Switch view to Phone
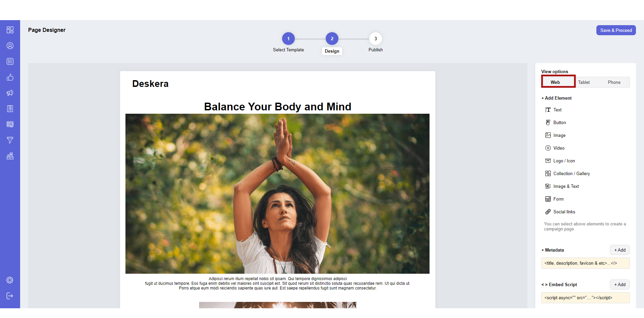 (614, 82)
